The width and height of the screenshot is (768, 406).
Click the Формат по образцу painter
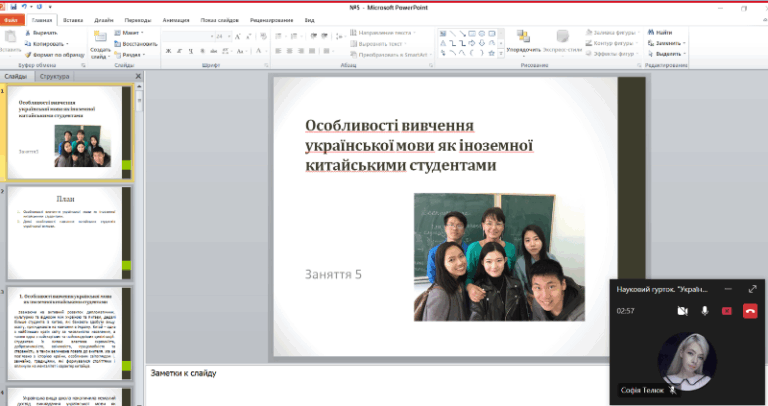[x=55, y=55]
